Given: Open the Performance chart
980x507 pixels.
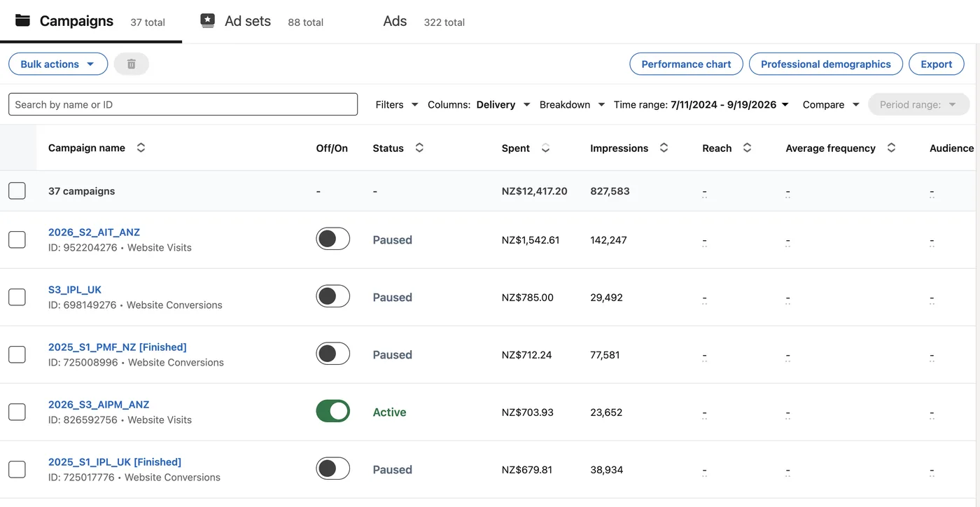Looking at the screenshot, I should (686, 64).
